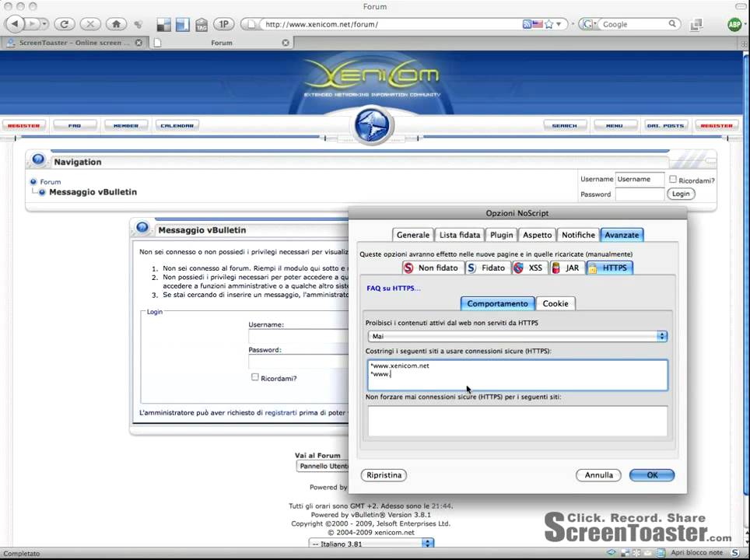Confirm with the OK button
Viewport: 750px width, 560px height.
652,475
